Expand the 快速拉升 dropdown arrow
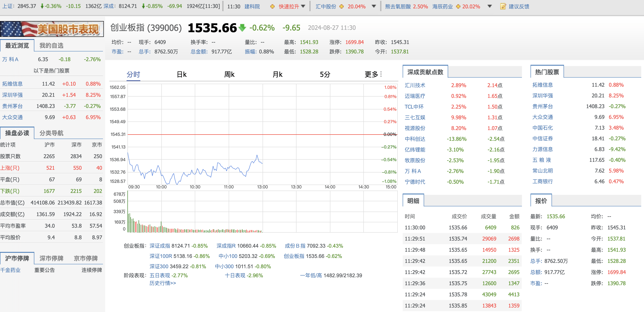644x312 pixels. pos(303,6)
